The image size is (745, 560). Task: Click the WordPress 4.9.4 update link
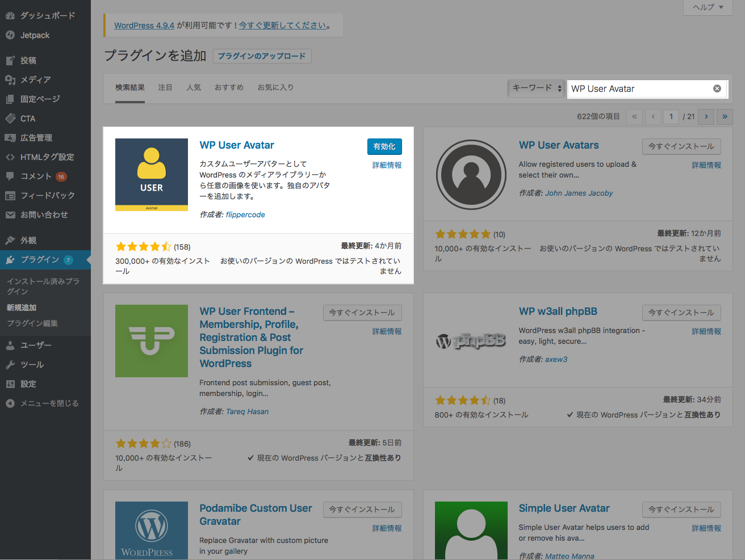(144, 26)
